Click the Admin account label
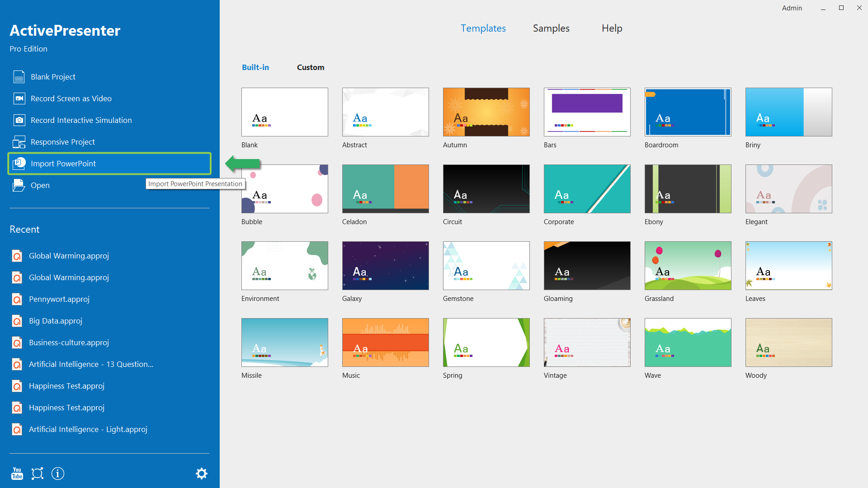 click(x=792, y=8)
